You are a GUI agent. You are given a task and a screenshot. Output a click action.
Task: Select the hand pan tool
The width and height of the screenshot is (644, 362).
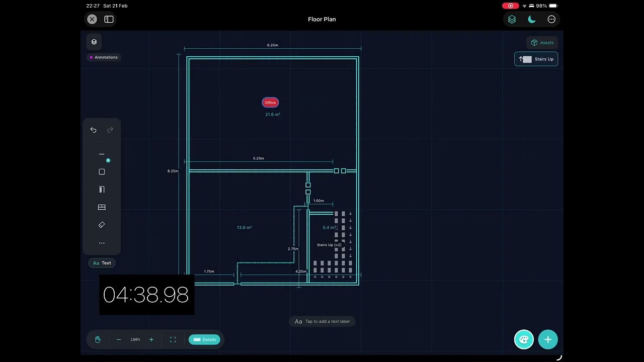[98, 339]
